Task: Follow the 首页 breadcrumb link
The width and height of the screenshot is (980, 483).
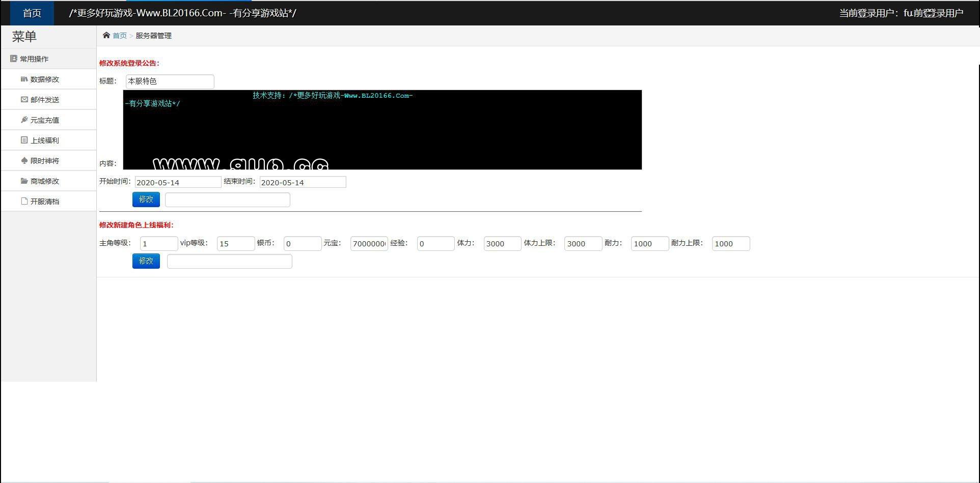Action: [x=120, y=36]
